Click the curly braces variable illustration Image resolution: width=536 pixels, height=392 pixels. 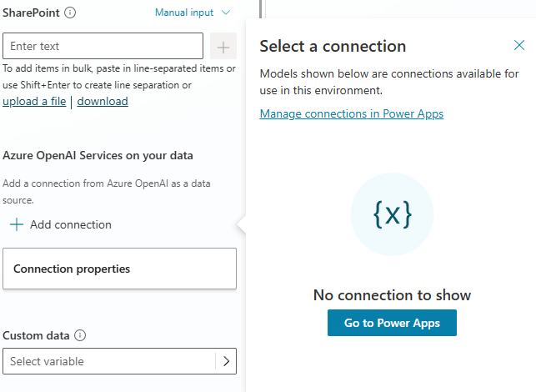392,214
